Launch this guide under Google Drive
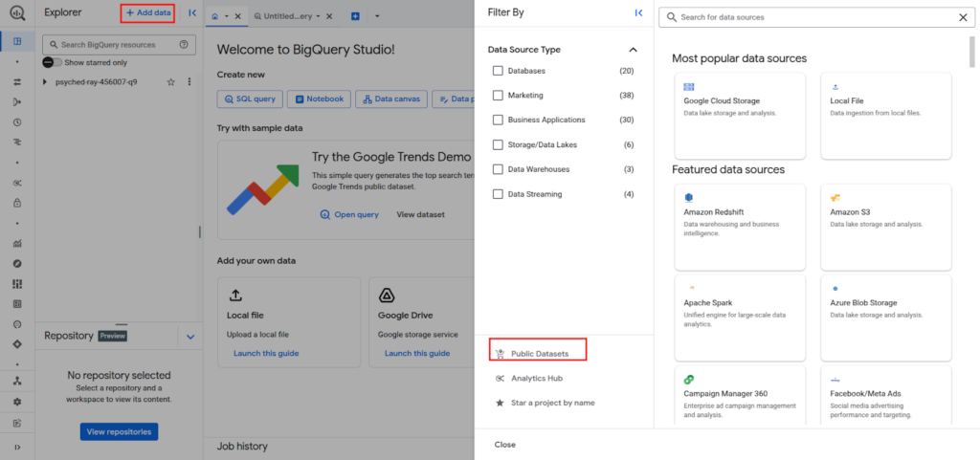 click(x=417, y=353)
